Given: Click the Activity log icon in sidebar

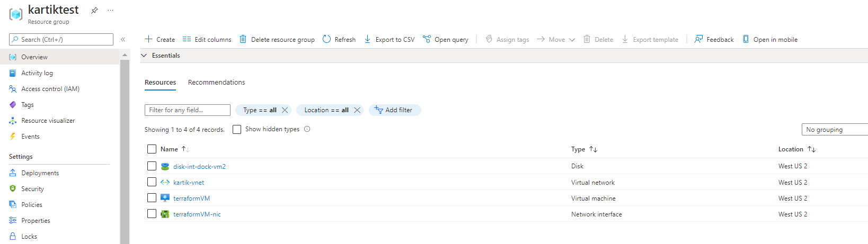Looking at the screenshot, I should click(x=13, y=73).
